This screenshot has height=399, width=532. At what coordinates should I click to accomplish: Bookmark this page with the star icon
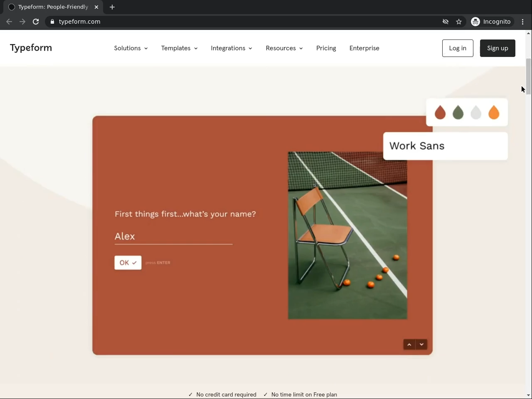coord(459,22)
